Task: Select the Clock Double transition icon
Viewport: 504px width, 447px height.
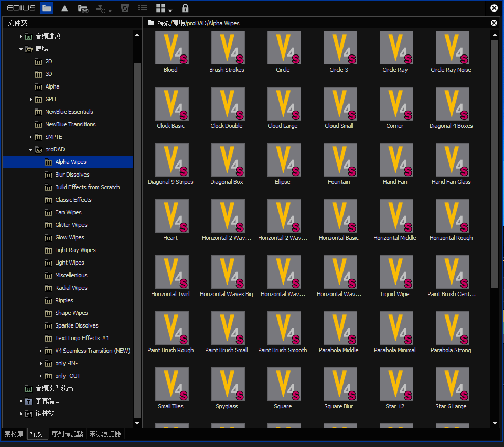Action: click(x=228, y=104)
